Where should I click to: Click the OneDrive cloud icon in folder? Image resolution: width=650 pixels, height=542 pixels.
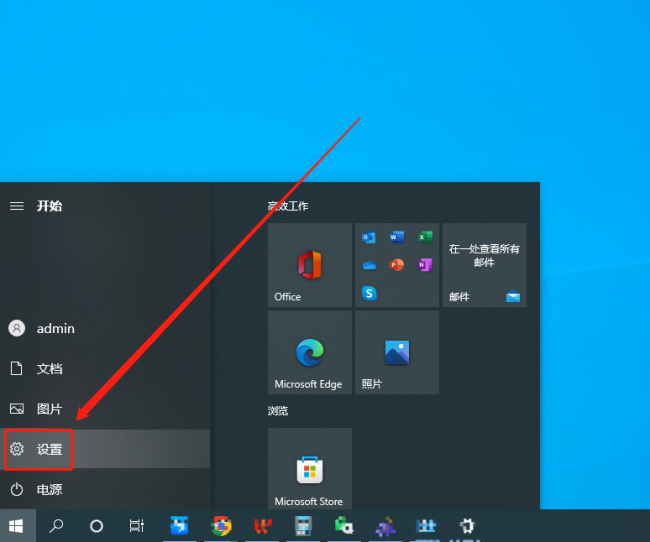[369, 265]
